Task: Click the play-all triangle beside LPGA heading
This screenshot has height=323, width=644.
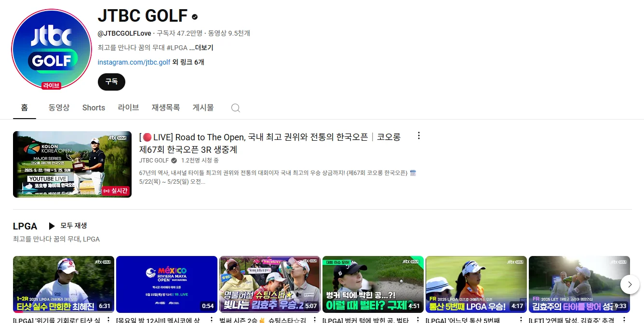Action: click(x=53, y=225)
